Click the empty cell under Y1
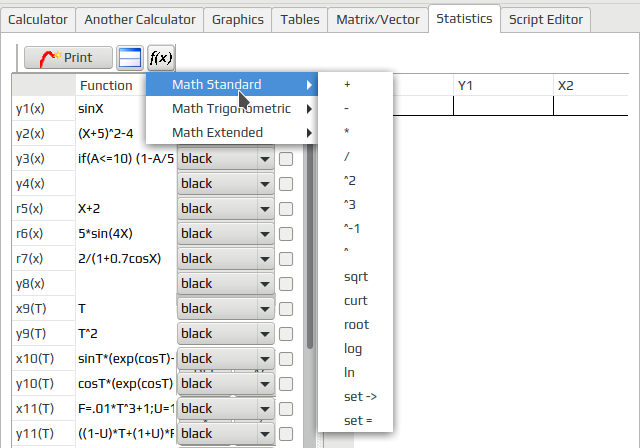This screenshot has height=448, width=640. (x=503, y=106)
